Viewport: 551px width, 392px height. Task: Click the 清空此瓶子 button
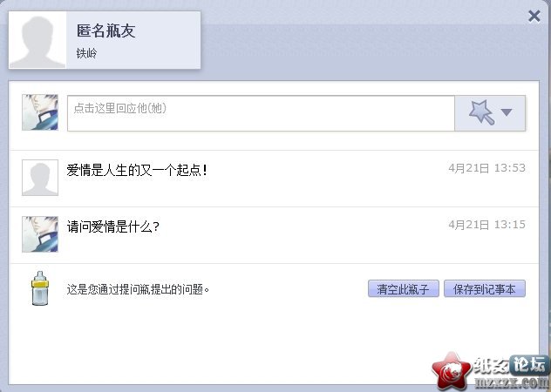tap(404, 288)
